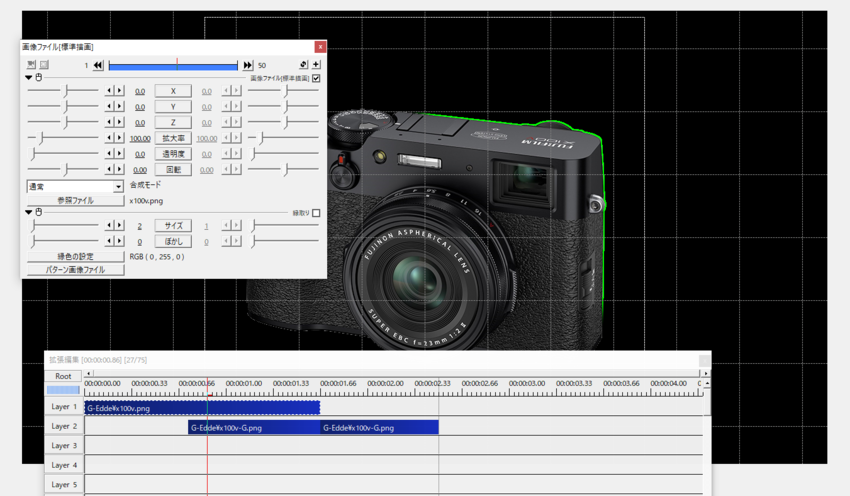This screenshot has height=496, width=850.
Task: Open the 参照ファイル file browser
Action: [x=75, y=201]
